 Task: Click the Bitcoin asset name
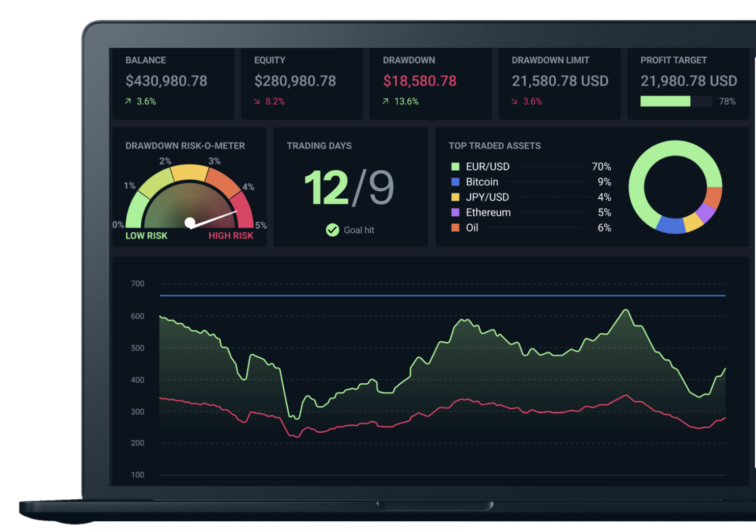click(482, 182)
